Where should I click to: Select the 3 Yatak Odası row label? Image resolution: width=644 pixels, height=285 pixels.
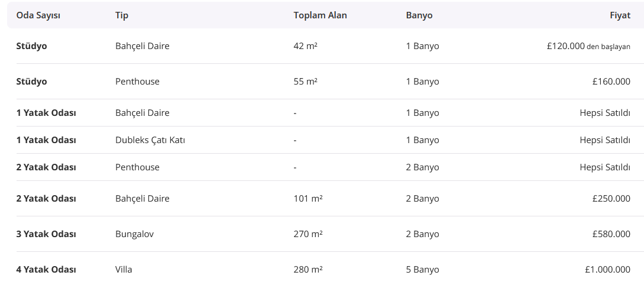click(x=46, y=234)
